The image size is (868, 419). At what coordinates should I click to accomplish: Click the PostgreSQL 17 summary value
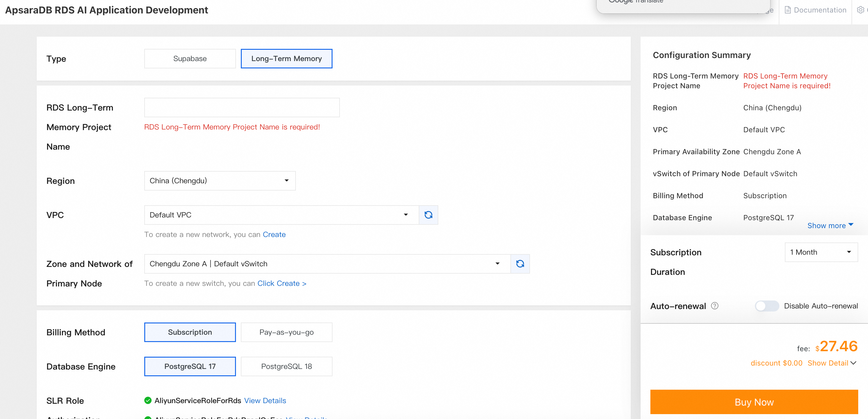coord(768,217)
